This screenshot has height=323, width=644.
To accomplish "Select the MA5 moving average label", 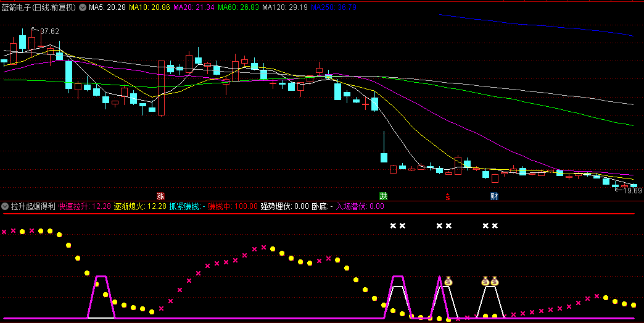I will pos(107,8).
